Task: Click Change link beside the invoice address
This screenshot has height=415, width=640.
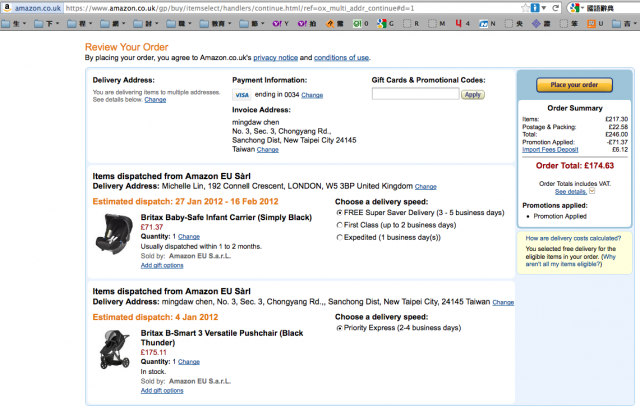Action: tap(267, 149)
